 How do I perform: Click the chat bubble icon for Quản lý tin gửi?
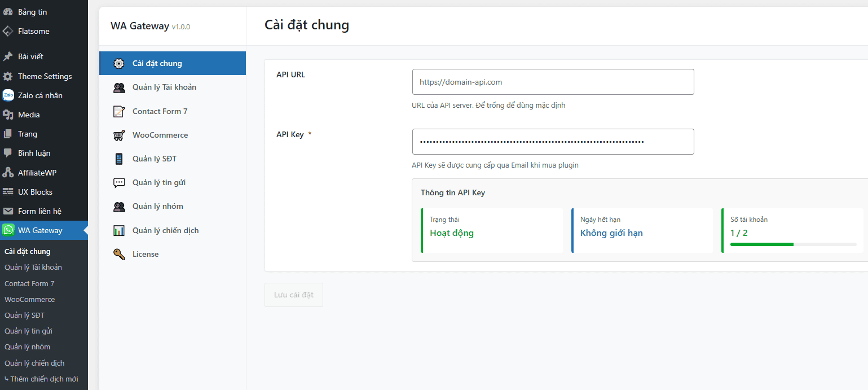pos(119,183)
